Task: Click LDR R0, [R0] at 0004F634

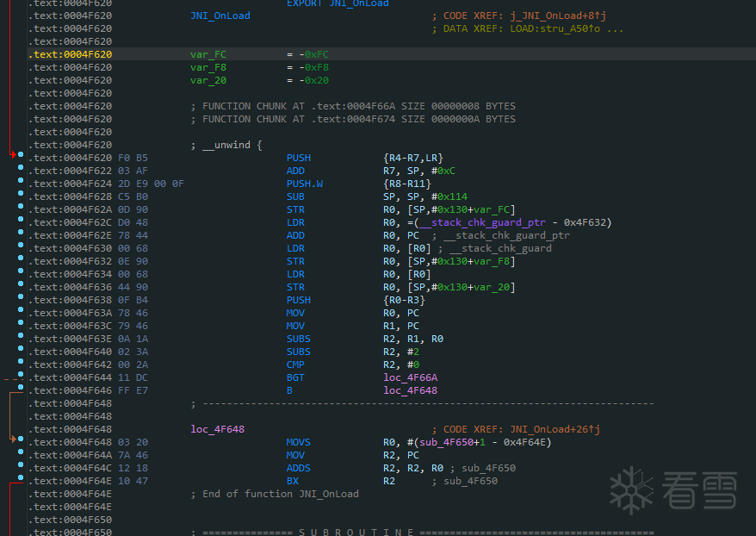Action: (x=359, y=275)
